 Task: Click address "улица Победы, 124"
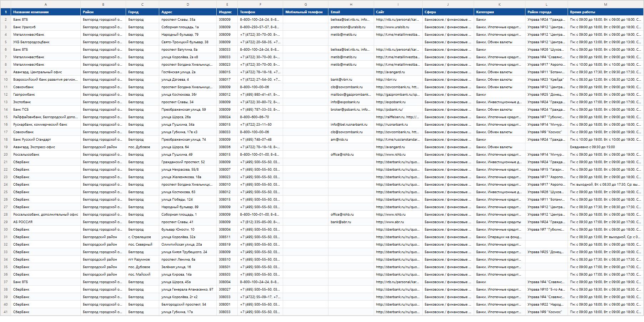click(188, 200)
